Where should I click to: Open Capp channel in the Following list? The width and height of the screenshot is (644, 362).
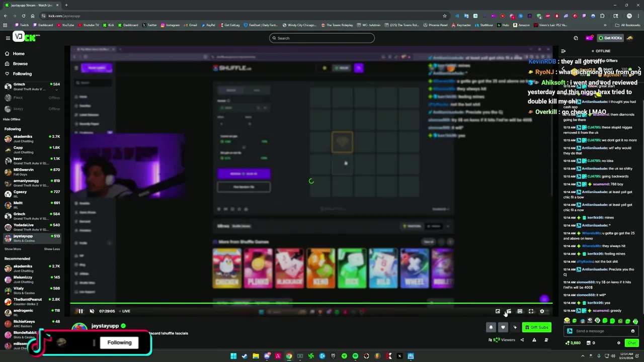point(32,150)
